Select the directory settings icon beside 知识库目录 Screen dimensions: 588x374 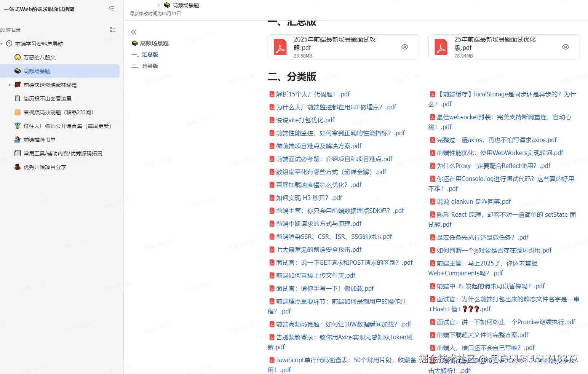tap(112, 29)
